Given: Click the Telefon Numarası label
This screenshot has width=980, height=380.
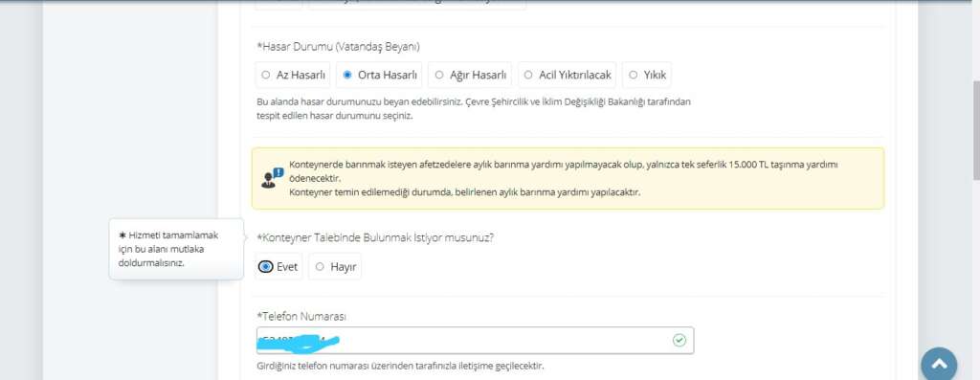Looking at the screenshot, I should click(301, 316).
